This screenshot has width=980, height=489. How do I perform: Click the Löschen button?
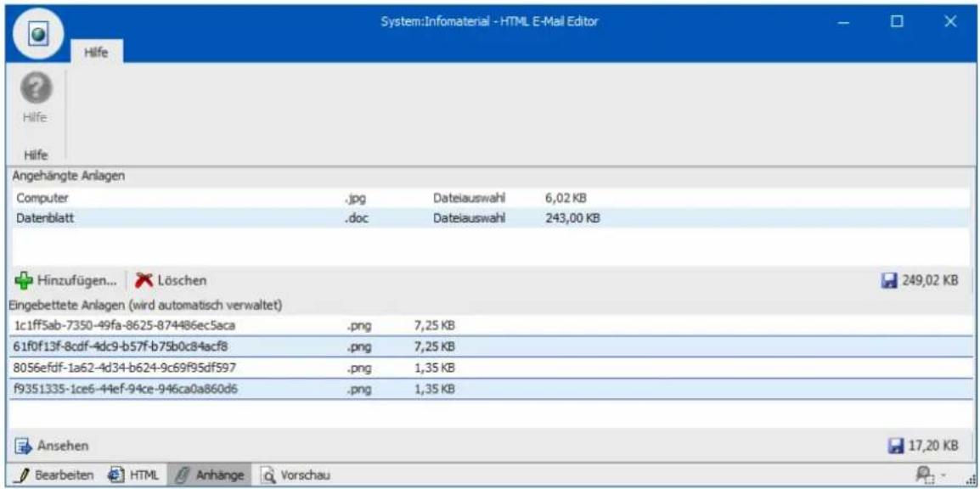[x=171, y=280]
